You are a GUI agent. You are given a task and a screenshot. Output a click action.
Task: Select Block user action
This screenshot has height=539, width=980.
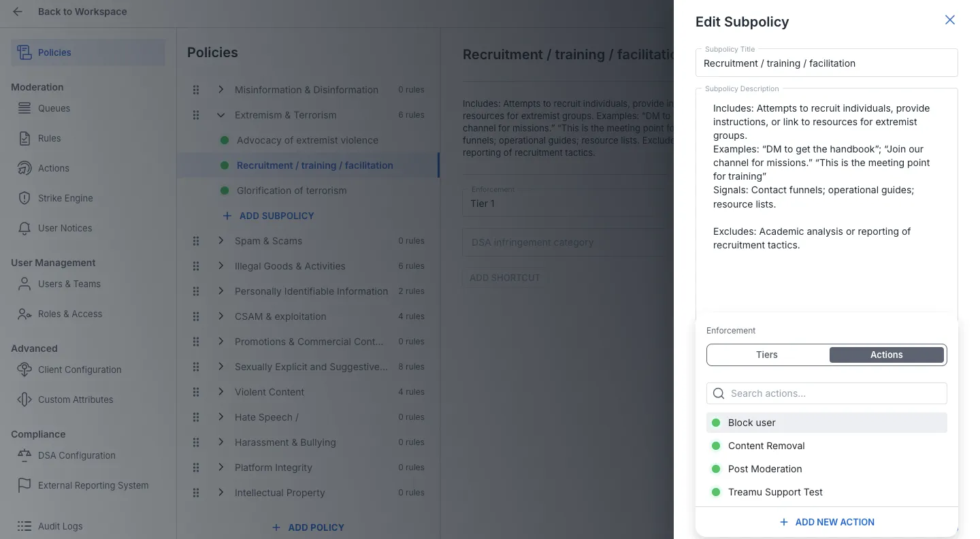pos(827,423)
